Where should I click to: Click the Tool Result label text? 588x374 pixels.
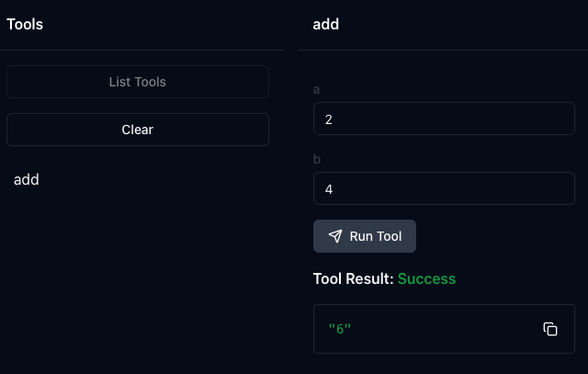coord(353,278)
